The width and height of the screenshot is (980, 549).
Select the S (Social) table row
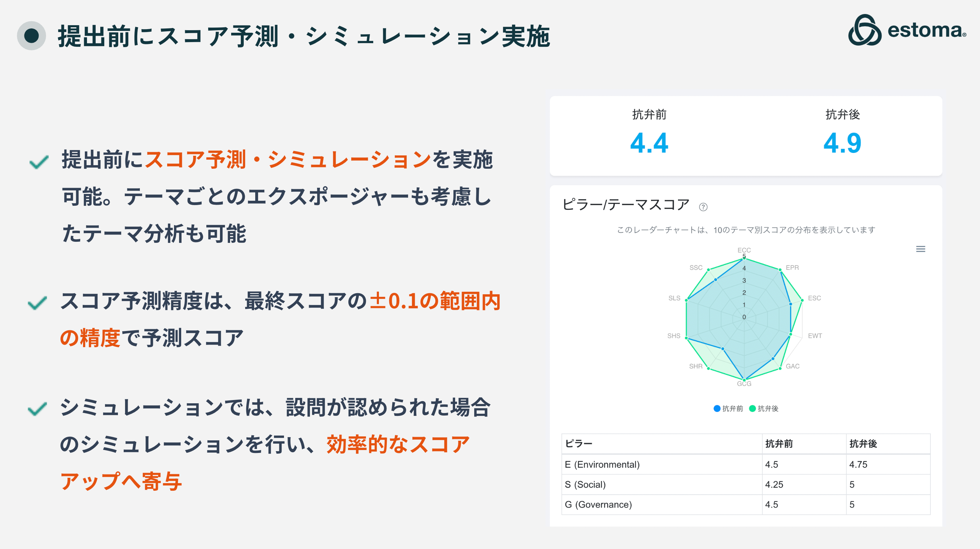(746, 485)
